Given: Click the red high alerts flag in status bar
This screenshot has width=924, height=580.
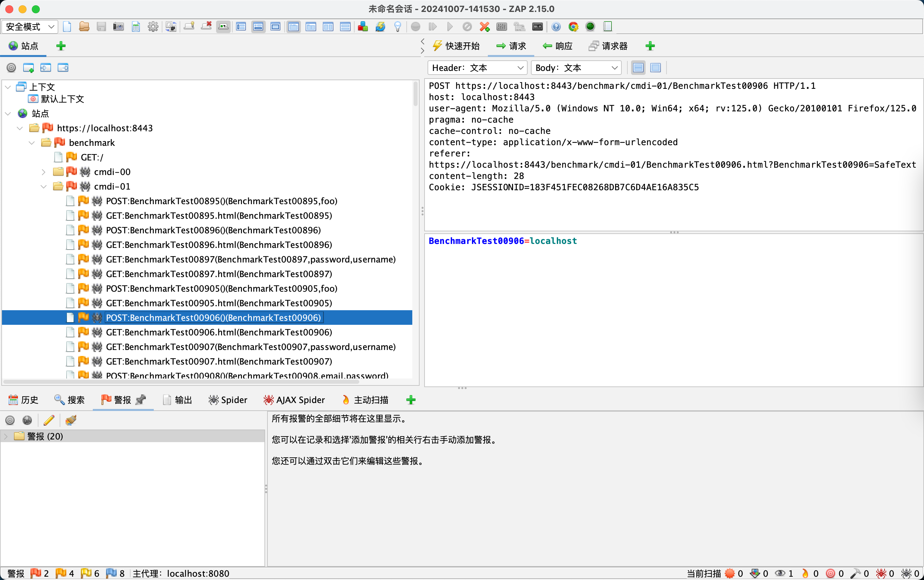Looking at the screenshot, I should 36,573.
